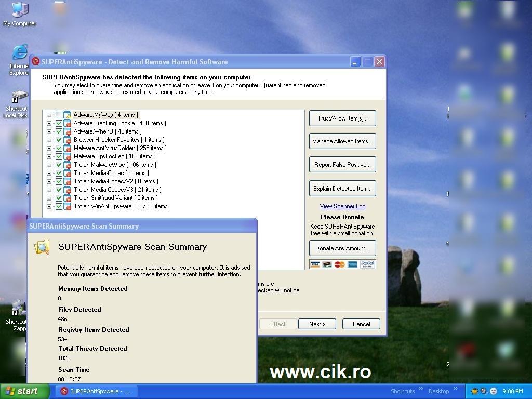Screen dimensions: 532x399
Task: Select the Internet Explorer desktop icon
Action: click(19, 60)
